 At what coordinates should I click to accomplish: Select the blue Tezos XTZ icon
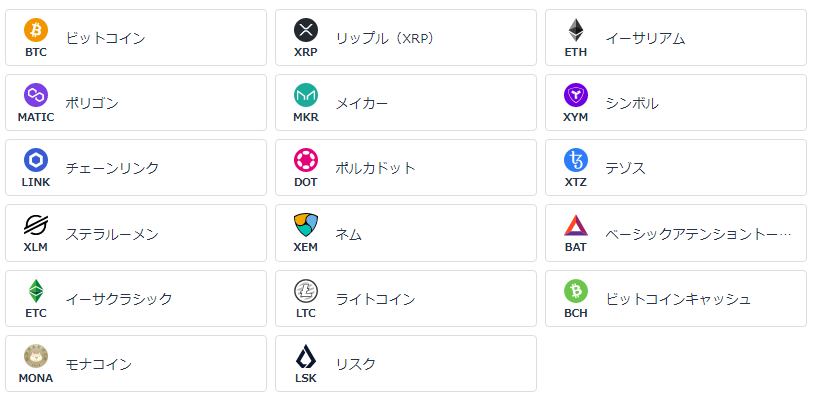coord(576,160)
